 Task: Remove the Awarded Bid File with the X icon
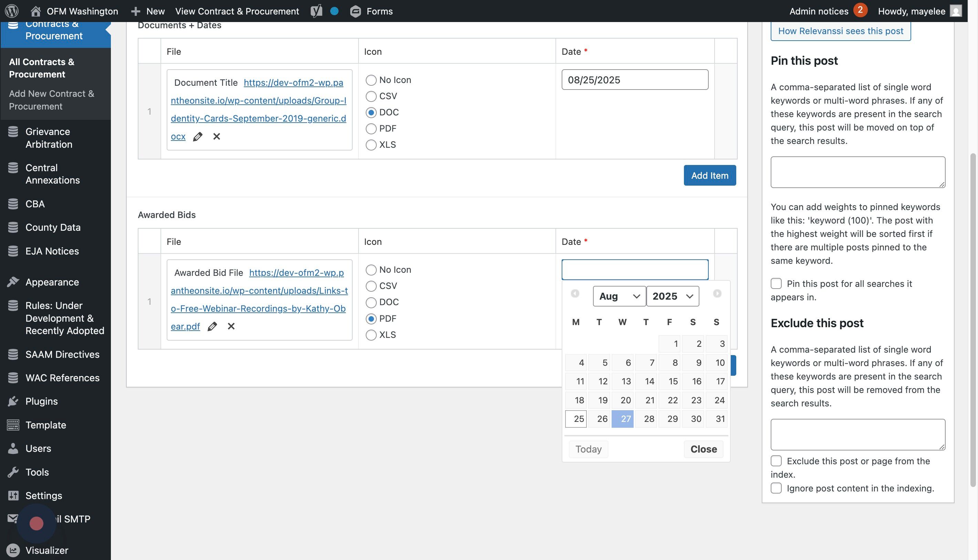[x=231, y=326]
